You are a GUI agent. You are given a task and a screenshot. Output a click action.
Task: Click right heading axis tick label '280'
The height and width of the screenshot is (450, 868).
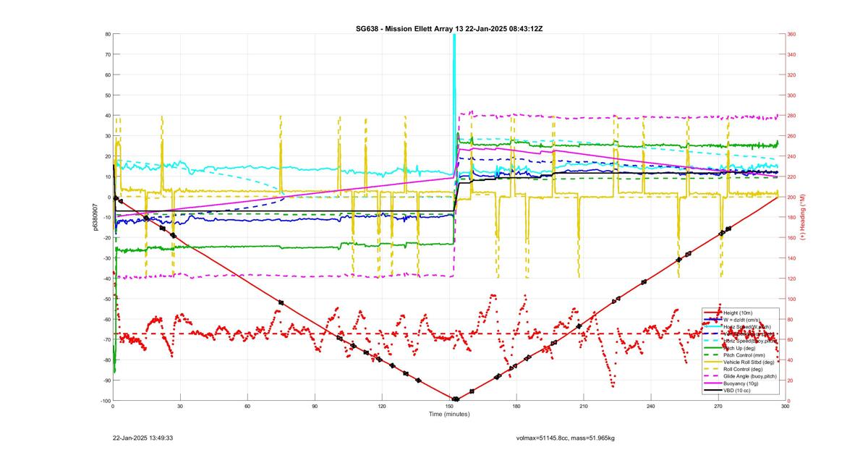click(792, 116)
